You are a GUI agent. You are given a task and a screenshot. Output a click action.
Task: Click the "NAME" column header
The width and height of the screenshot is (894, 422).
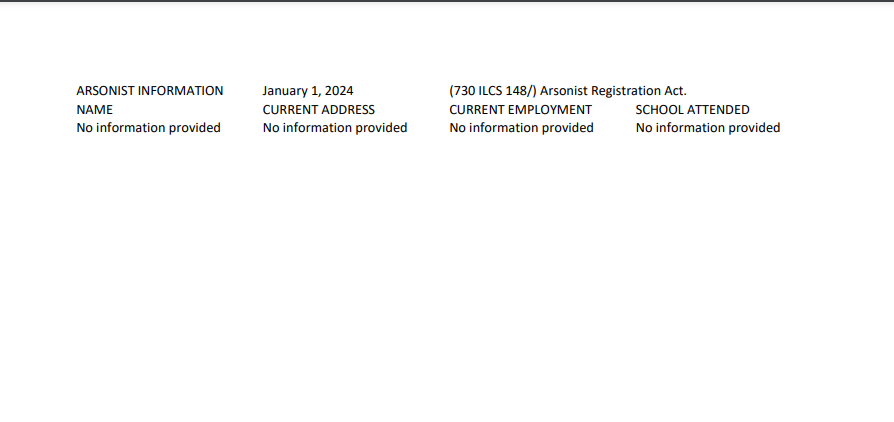coord(95,110)
